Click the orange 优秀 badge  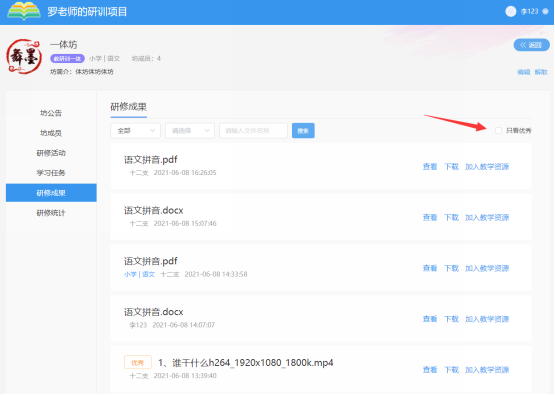pos(138,362)
